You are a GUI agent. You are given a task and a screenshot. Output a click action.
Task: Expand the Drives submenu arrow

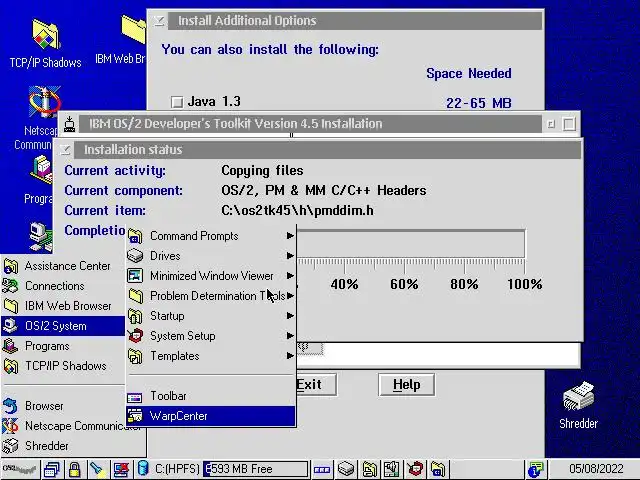click(x=290, y=256)
